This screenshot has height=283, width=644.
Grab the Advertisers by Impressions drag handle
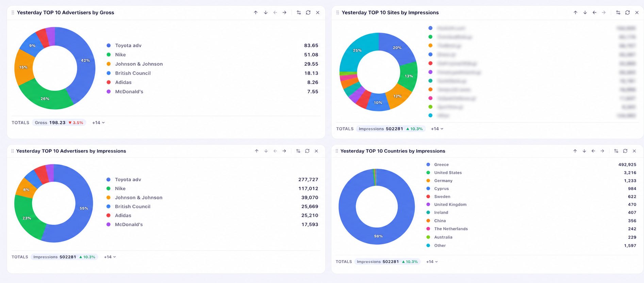pos(13,151)
